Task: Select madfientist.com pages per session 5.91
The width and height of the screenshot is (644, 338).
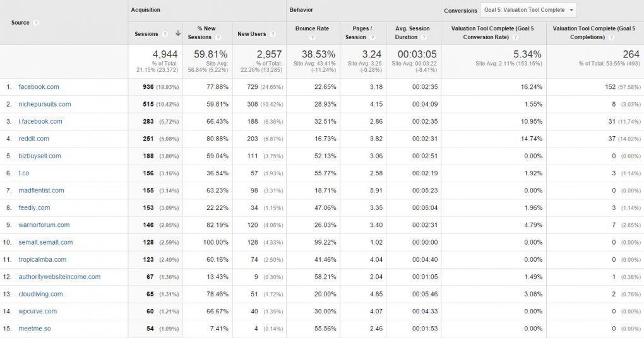Action: pos(376,190)
